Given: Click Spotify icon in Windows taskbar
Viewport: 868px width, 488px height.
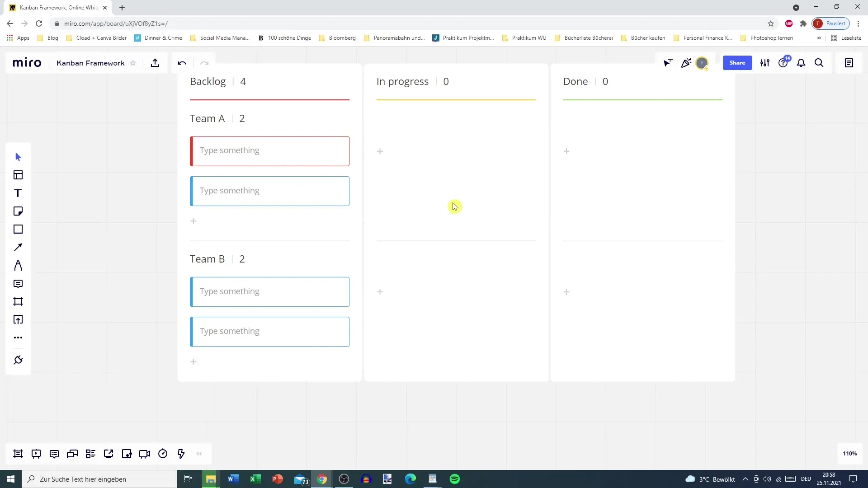Looking at the screenshot, I should [x=455, y=479].
